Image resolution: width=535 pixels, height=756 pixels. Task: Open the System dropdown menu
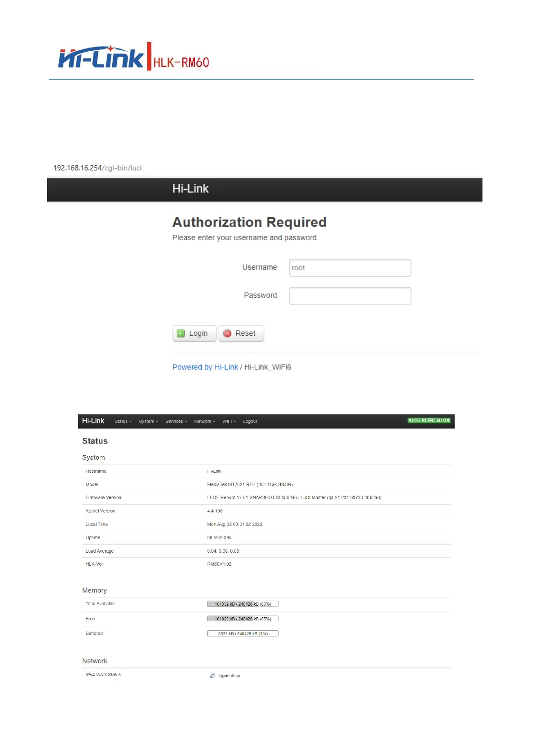click(148, 422)
